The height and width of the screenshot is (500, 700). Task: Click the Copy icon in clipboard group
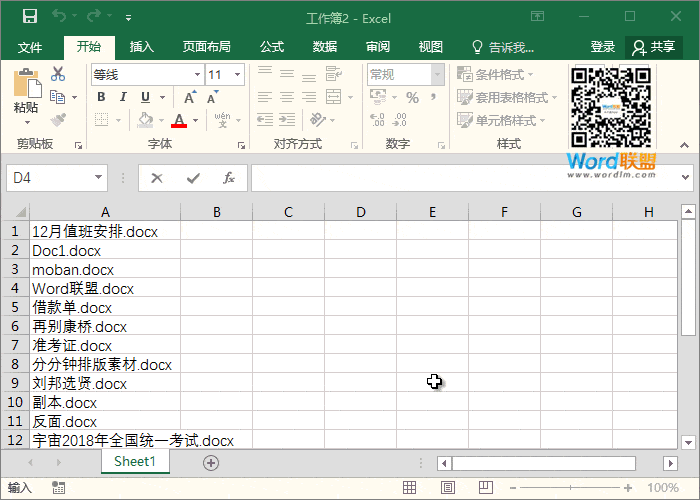pos(58,97)
